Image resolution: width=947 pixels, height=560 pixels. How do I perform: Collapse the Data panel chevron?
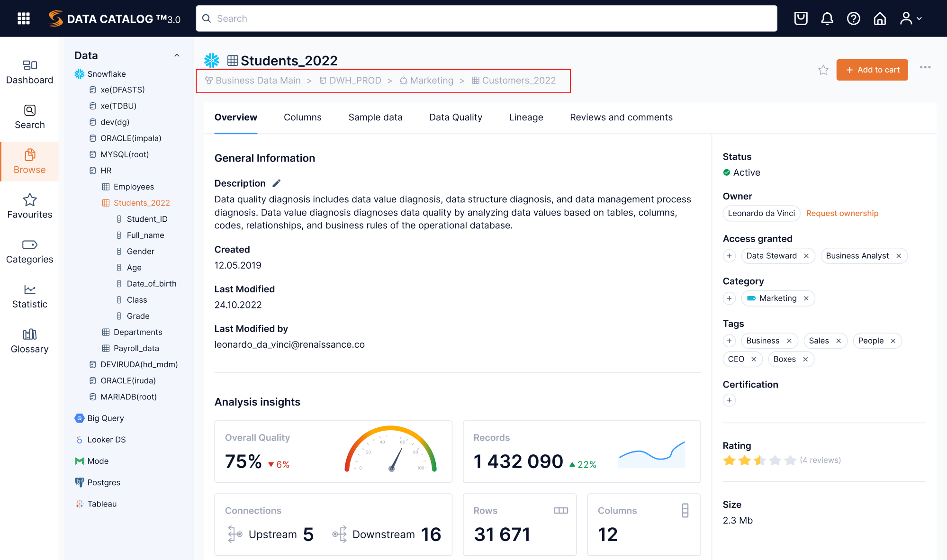pyautogui.click(x=177, y=55)
